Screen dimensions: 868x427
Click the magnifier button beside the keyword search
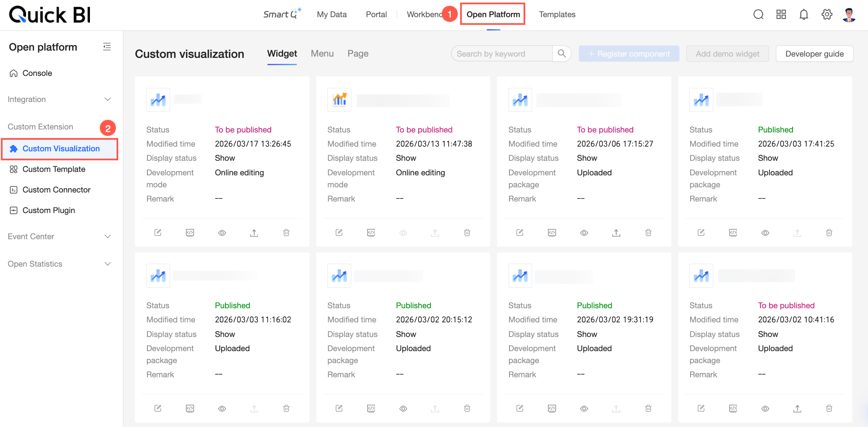pyautogui.click(x=562, y=54)
